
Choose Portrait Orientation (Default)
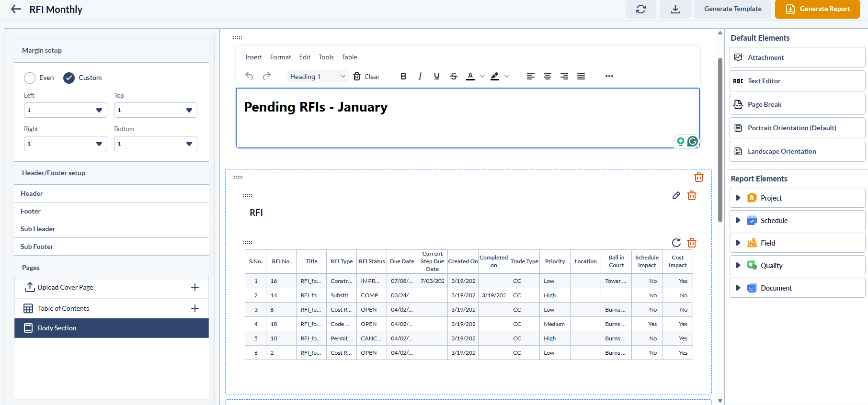coord(798,128)
